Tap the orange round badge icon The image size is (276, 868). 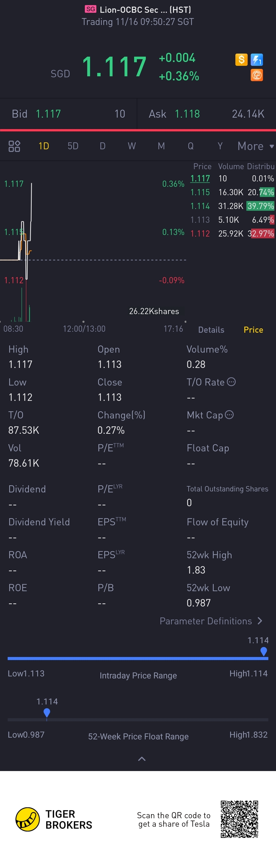pyautogui.click(x=257, y=75)
